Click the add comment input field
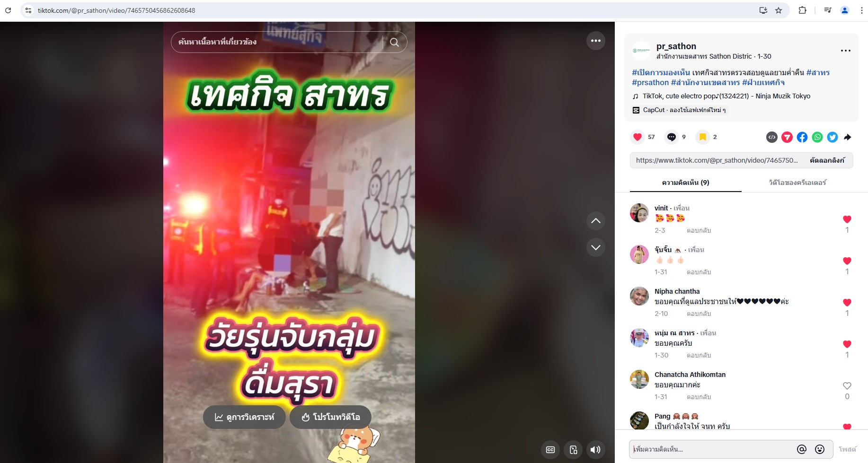Image resolution: width=868 pixels, height=463 pixels. [x=712, y=449]
